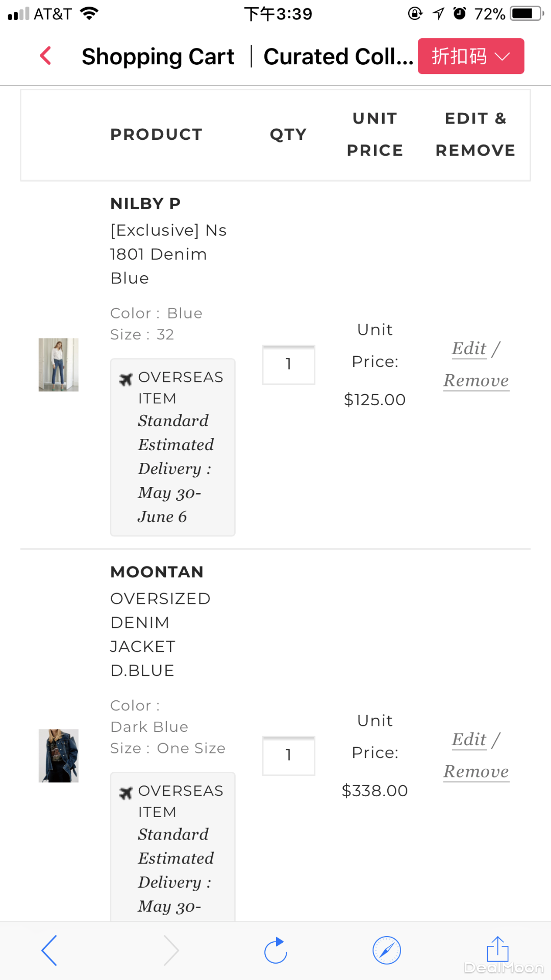Tap the battery indicator in status bar
This screenshot has height=980, width=551.
click(527, 14)
